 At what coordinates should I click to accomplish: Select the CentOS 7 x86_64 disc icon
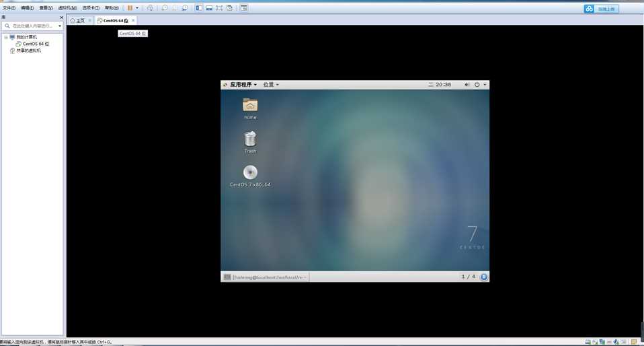pos(250,176)
